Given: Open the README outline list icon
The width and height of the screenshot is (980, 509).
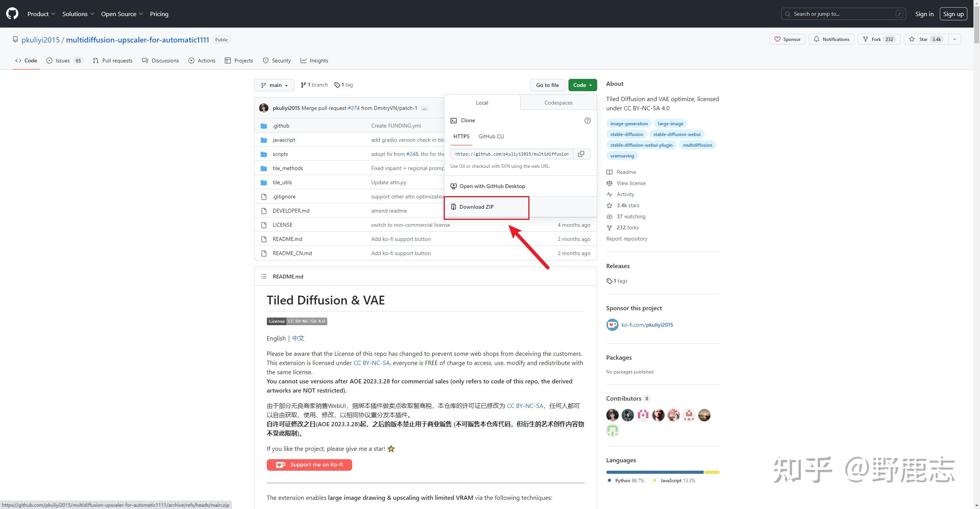Looking at the screenshot, I should click(x=263, y=276).
